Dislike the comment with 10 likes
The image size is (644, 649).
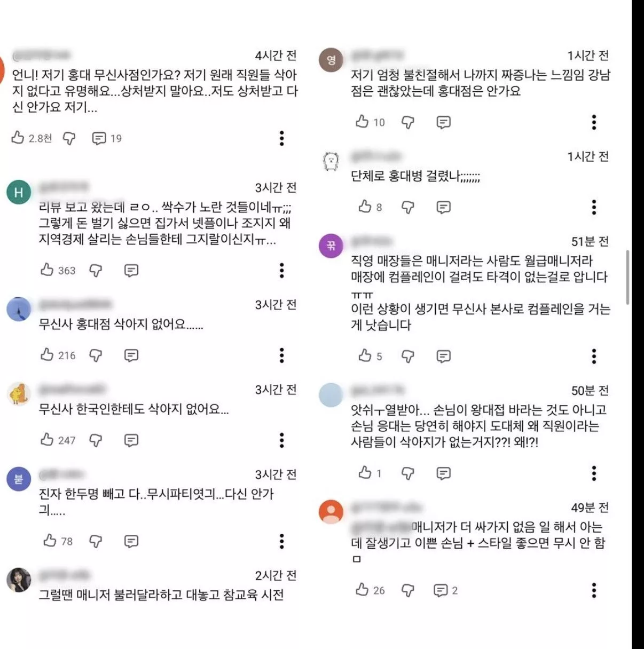coord(408,122)
